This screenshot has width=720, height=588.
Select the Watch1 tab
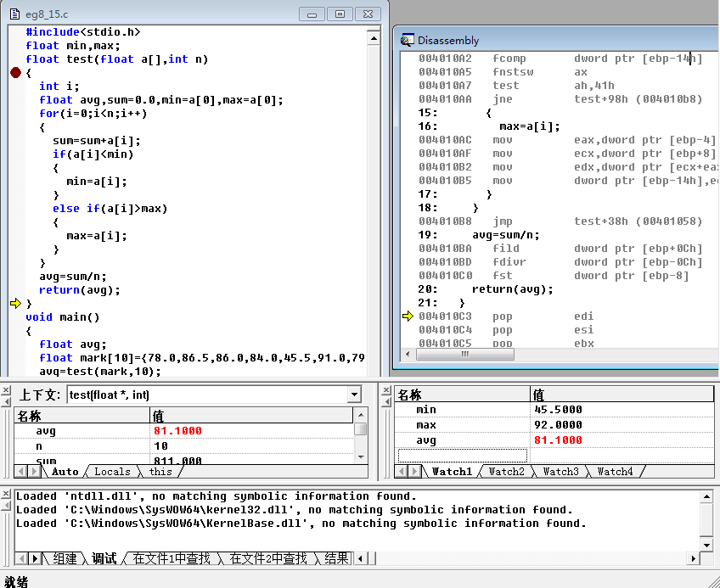point(452,472)
